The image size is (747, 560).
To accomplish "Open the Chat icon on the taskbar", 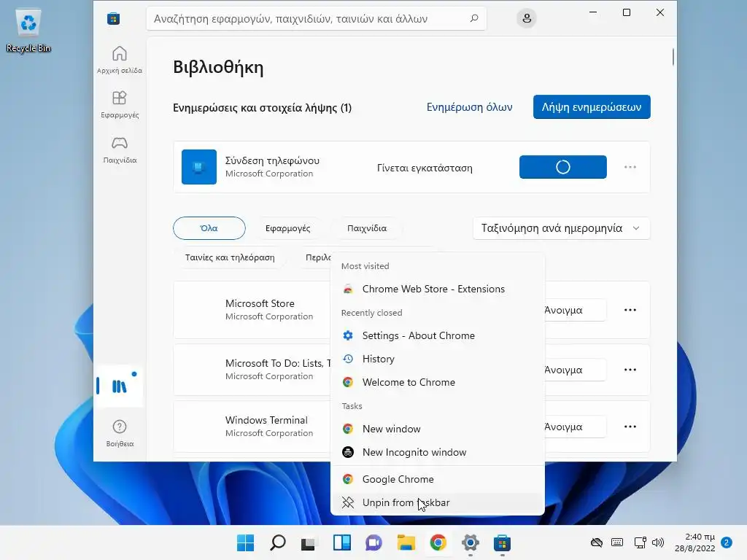I will click(374, 542).
